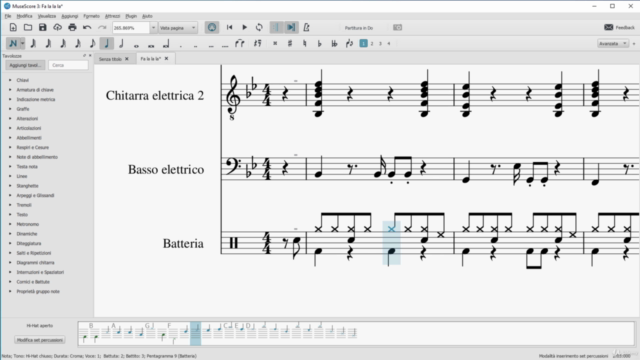This screenshot has height=360, width=640.
Task: Print the score with the printer icon
Action: point(72,27)
